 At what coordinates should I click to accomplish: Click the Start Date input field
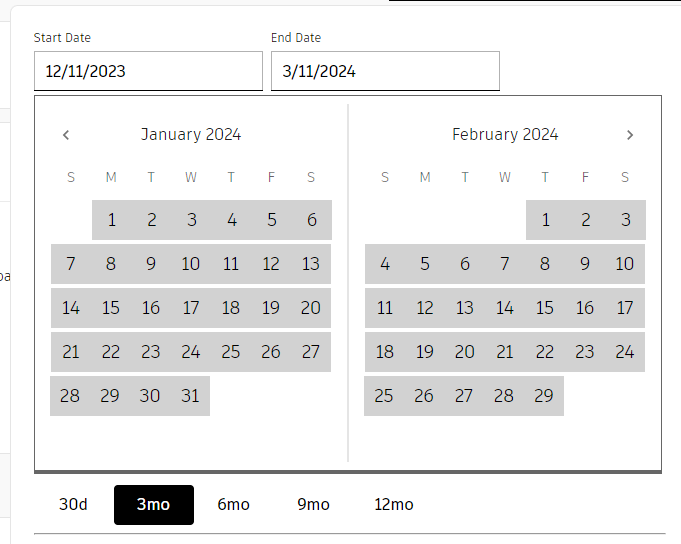(148, 72)
